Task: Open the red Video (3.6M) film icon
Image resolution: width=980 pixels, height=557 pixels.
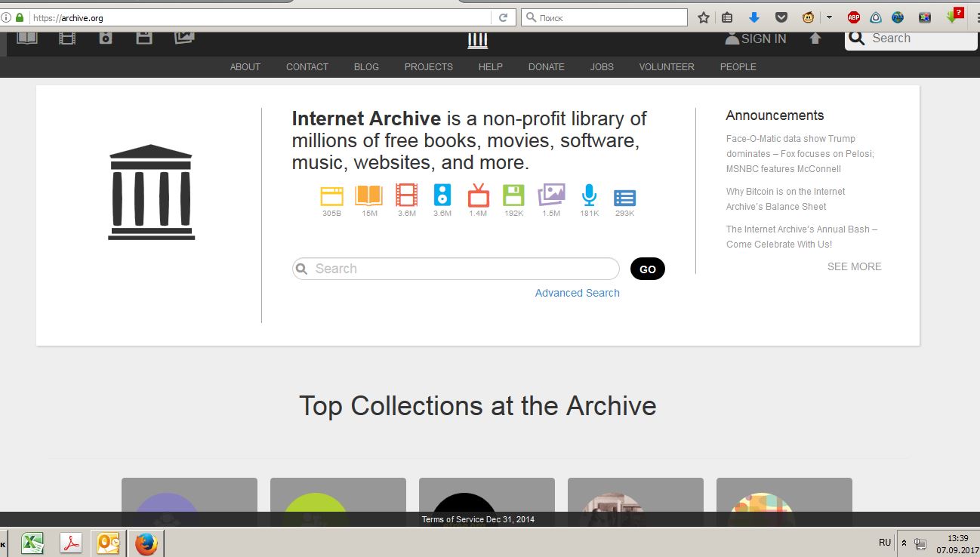Action: coord(406,195)
